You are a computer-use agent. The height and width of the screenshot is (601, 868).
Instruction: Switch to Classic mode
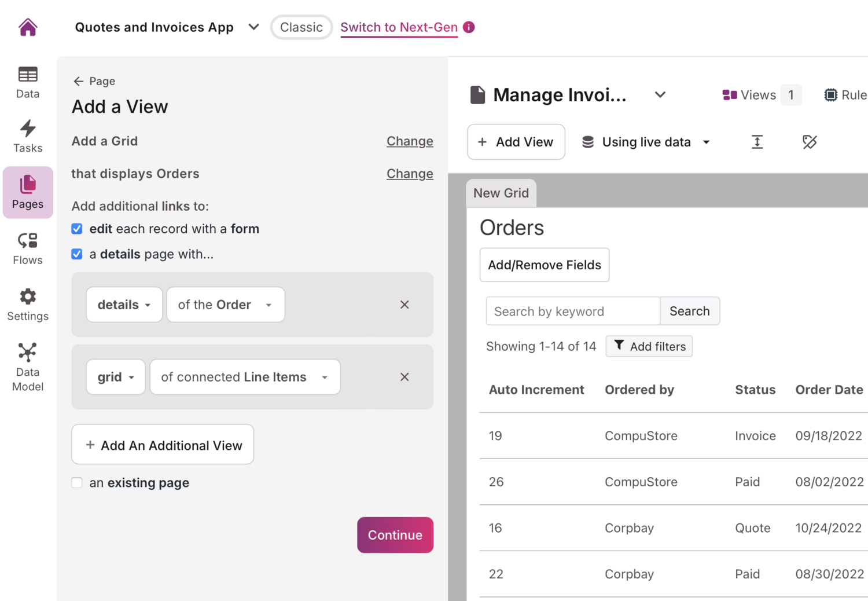pos(301,27)
